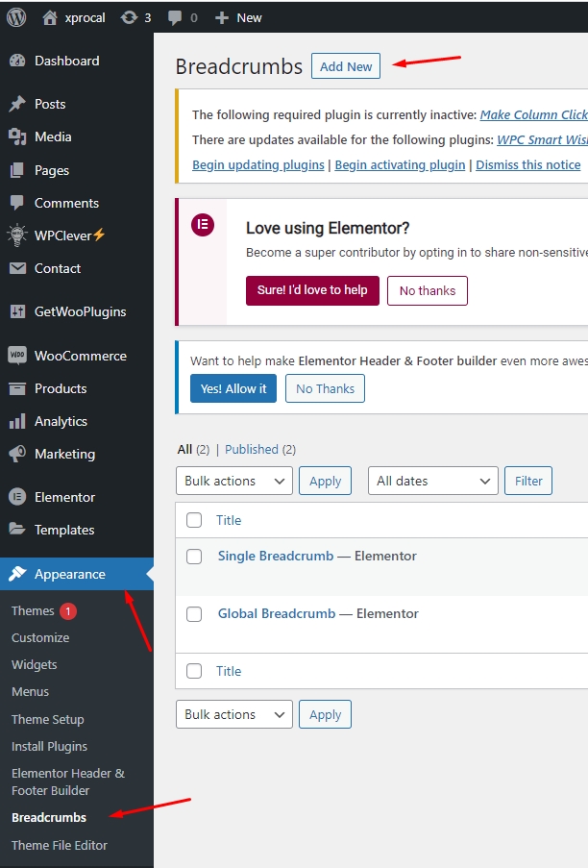Screen dimensions: 588x868
Task: Click the Media icon in sidebar
Action: (17, 136)
